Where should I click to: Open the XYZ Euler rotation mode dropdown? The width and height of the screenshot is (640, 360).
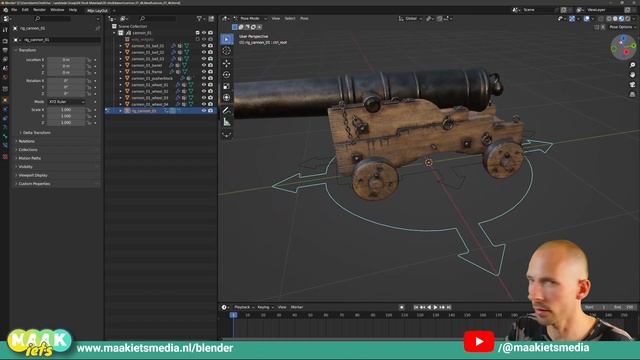click(x=66, y=102)
